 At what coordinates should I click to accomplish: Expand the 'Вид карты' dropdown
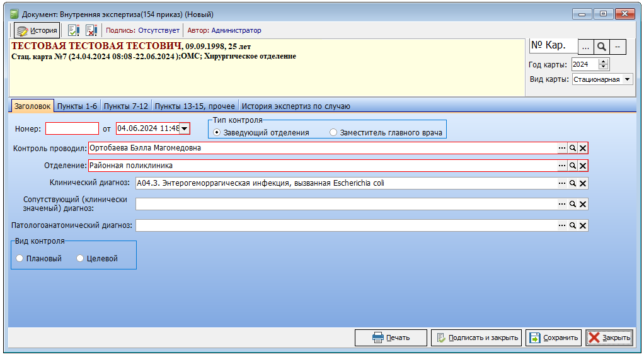(627, 80)
